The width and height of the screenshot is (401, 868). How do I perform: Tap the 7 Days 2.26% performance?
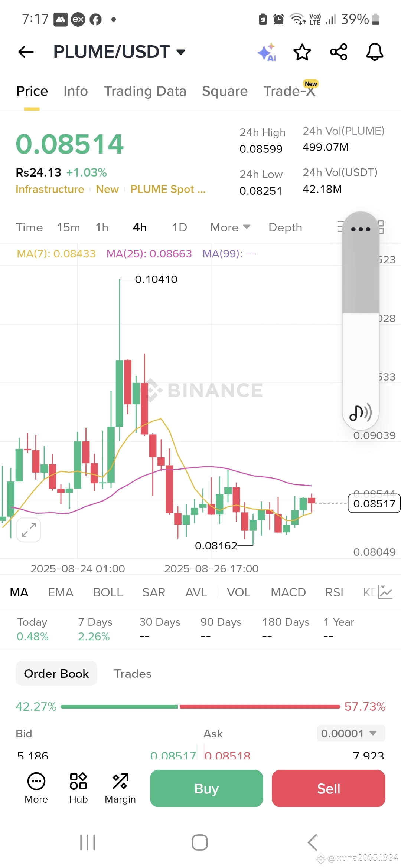coord(95,629)
